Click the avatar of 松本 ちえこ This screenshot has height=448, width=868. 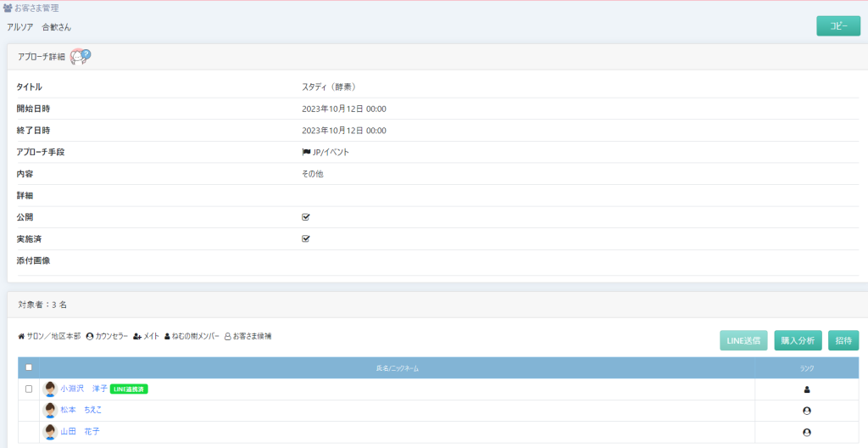[50, 410]
